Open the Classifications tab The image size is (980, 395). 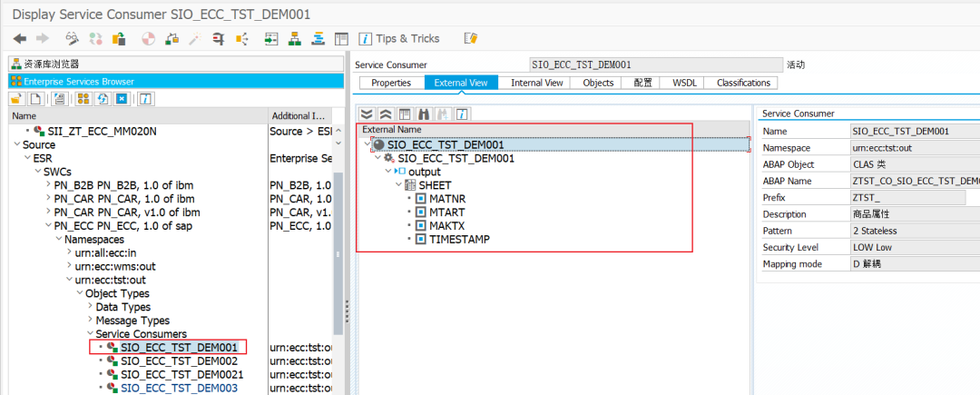(x=743, y=83)
